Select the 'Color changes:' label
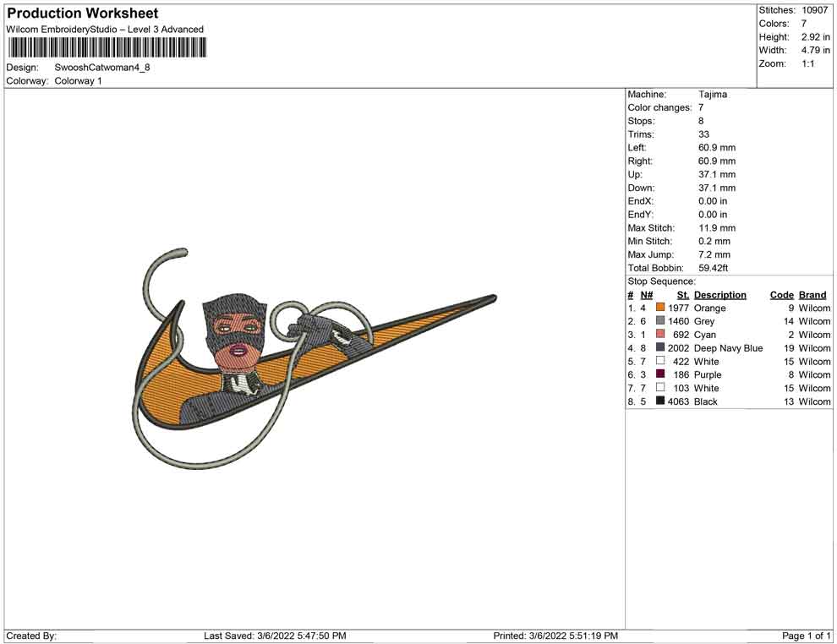Viewport: 837px width, 644px height. click(x=659, y=108)
